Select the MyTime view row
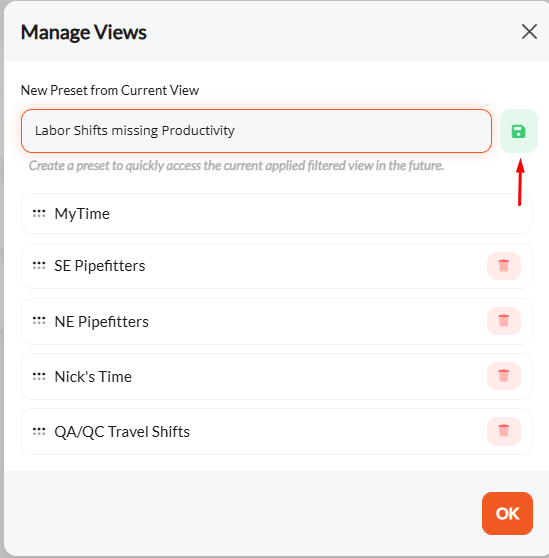 [277, 214]
